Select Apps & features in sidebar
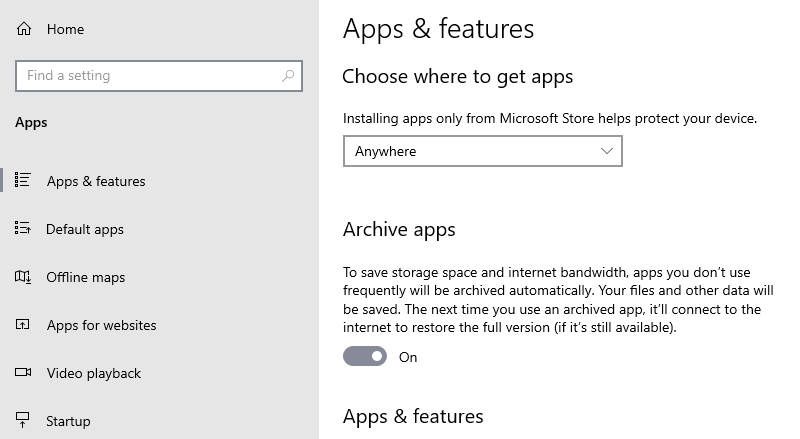 point(96,181)
